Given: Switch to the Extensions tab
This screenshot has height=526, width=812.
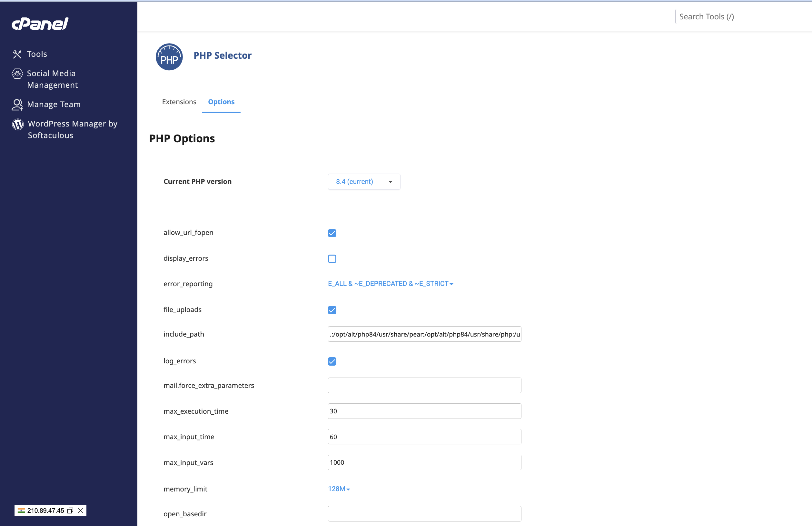Looking at the screenshot, I should tap(179, 102).
